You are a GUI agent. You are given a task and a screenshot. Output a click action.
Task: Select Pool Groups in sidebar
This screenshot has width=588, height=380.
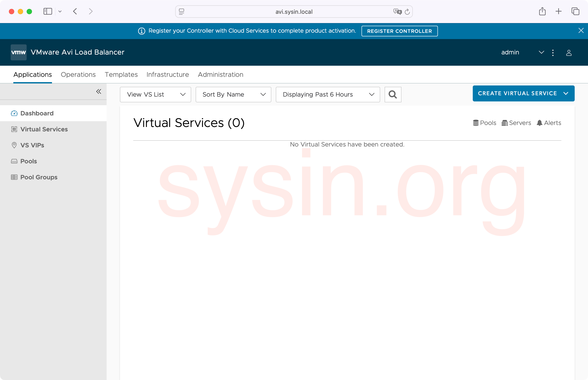click(x=39, y=177)
